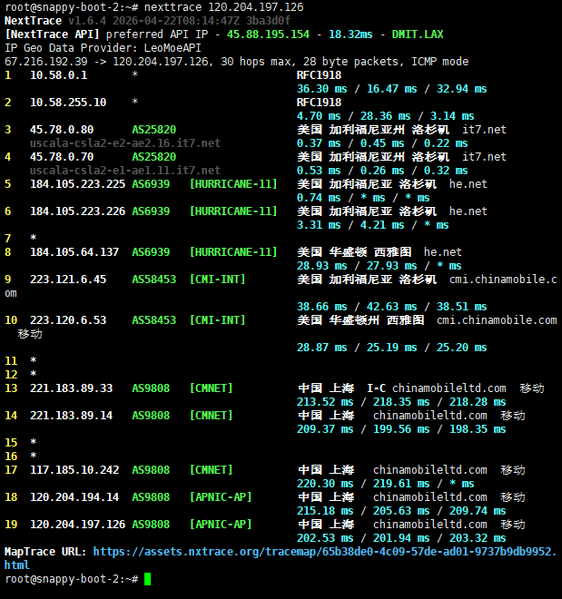The height and width of the screenshot is (599, 562).
Task: Click the RFC1918 label on hop 1
Action: (319, 75)
